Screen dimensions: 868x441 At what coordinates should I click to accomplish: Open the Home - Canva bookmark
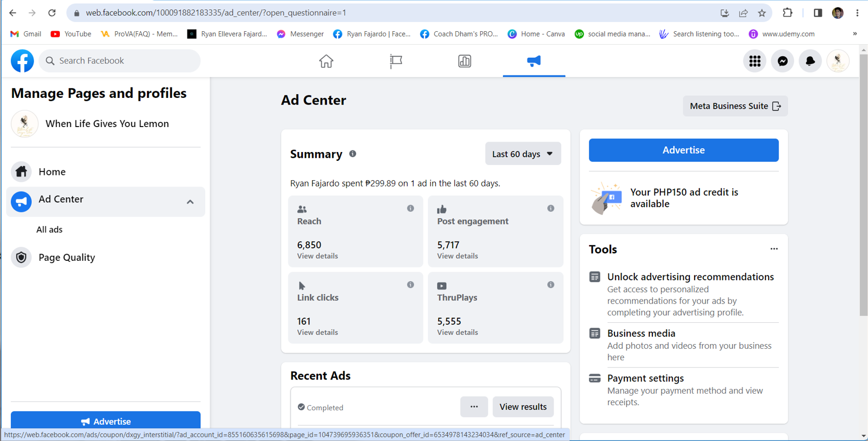tap(536, 34)
